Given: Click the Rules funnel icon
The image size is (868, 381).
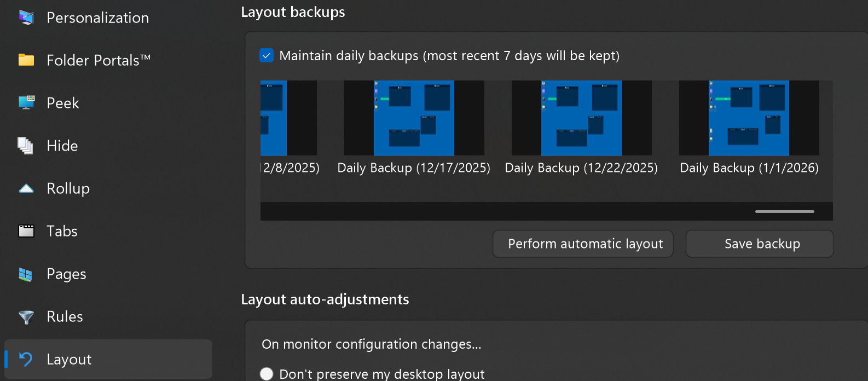Looking at the screenshot, I should click(26, 317).
